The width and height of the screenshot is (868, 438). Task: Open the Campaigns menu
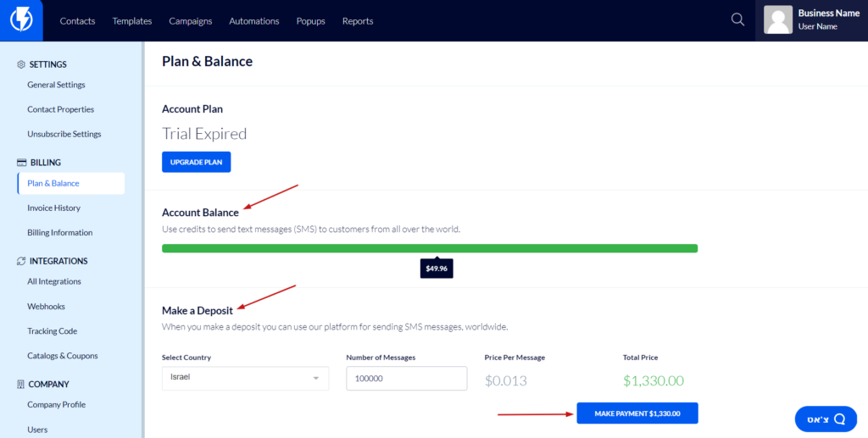(x=191, y=21)
